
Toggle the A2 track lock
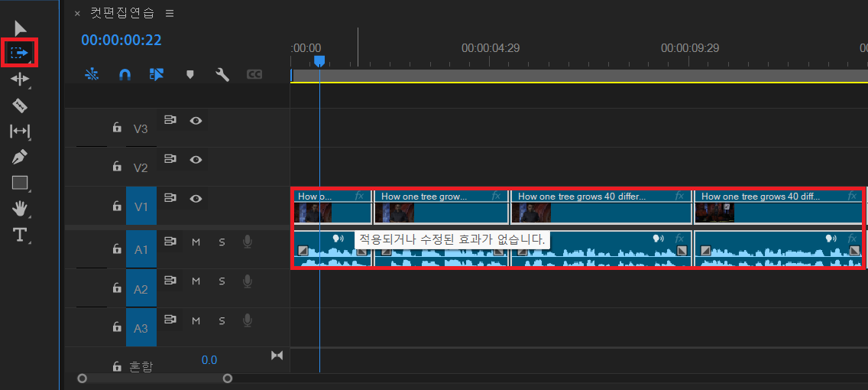(117, 288)
